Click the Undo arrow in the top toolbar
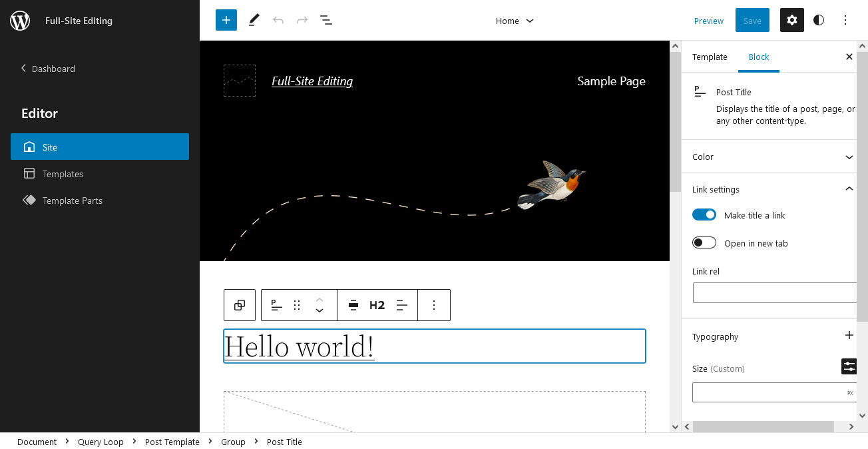 [x=278, y=20]
